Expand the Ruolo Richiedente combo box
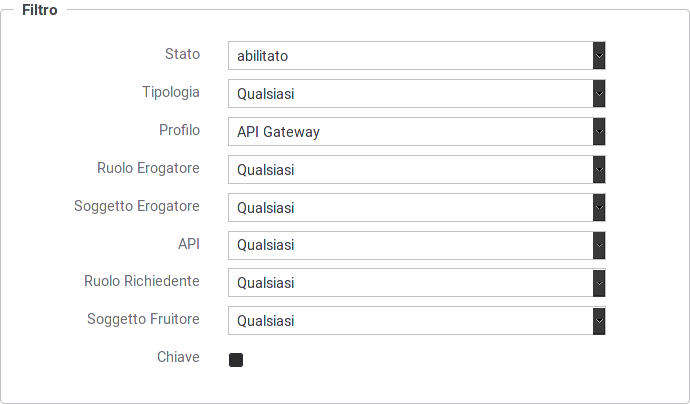 tap(417, 283)
